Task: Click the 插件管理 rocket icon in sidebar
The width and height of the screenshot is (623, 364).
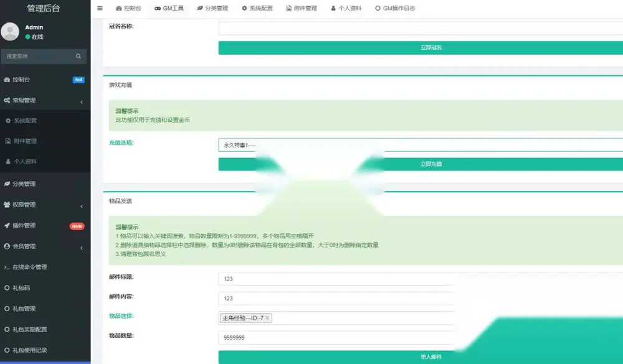Action: [x=7, y=225]
